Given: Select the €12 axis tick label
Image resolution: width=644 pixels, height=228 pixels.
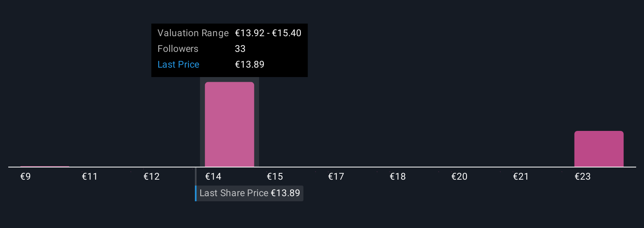Looking at the screenshot, I should pos(152,177).
